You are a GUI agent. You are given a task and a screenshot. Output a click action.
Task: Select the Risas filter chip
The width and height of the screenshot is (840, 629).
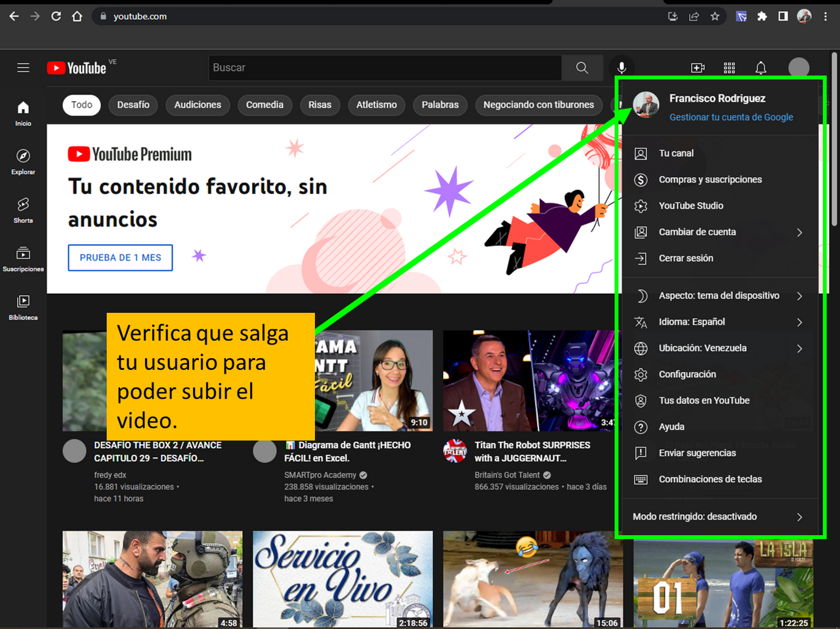coord(320,105)
